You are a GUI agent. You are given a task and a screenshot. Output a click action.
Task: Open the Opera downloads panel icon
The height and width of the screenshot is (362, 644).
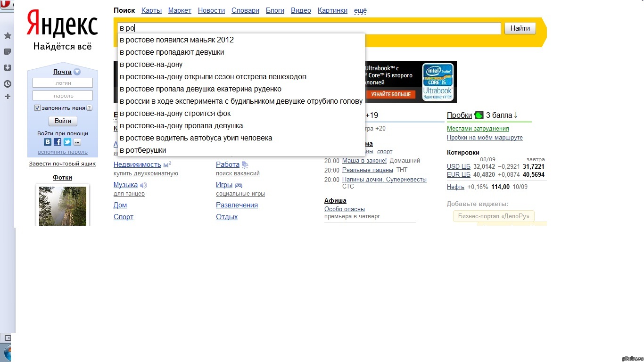tap(8, 67)
